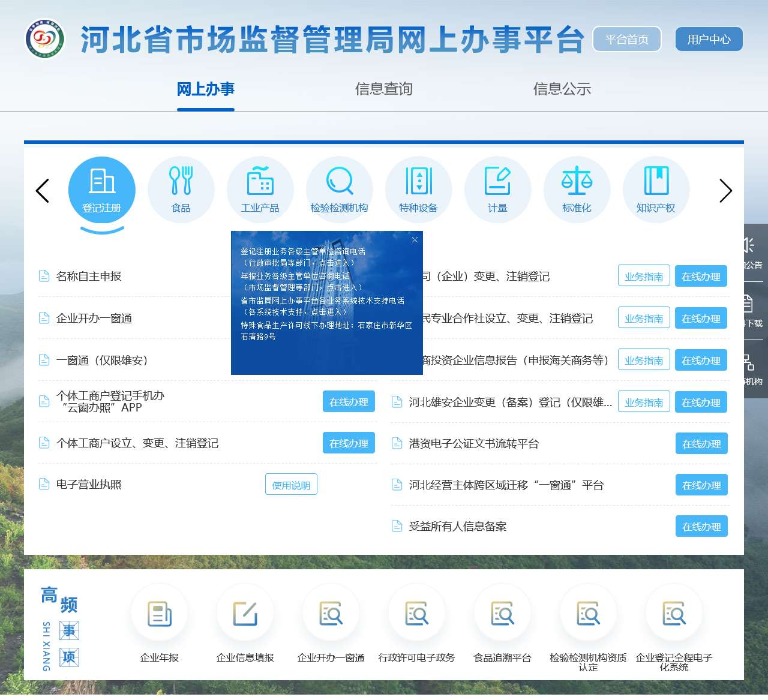Click 在线办理 for 个体工商户登记手机办
The width and height of the screenshot is (768, 700).
[349, 402]
